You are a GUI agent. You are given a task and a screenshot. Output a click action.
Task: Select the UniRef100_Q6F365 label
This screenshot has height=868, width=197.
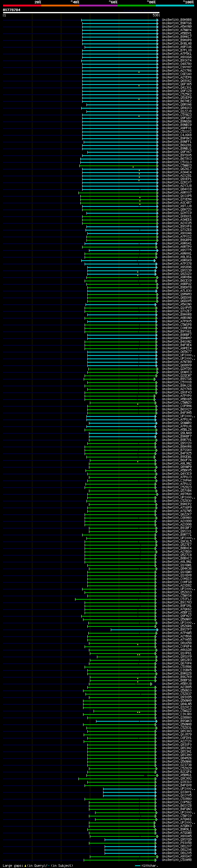pyautogui.click(x=177, y=84)
